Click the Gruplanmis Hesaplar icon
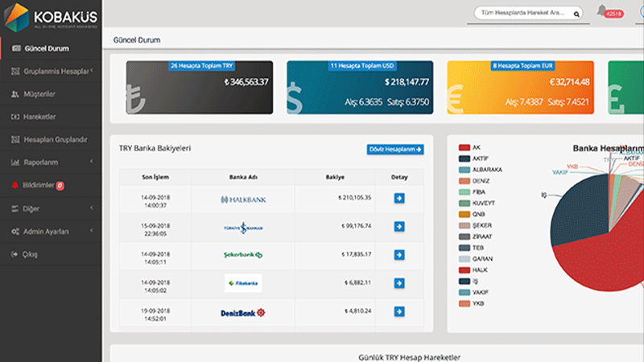 click(15, 72)
